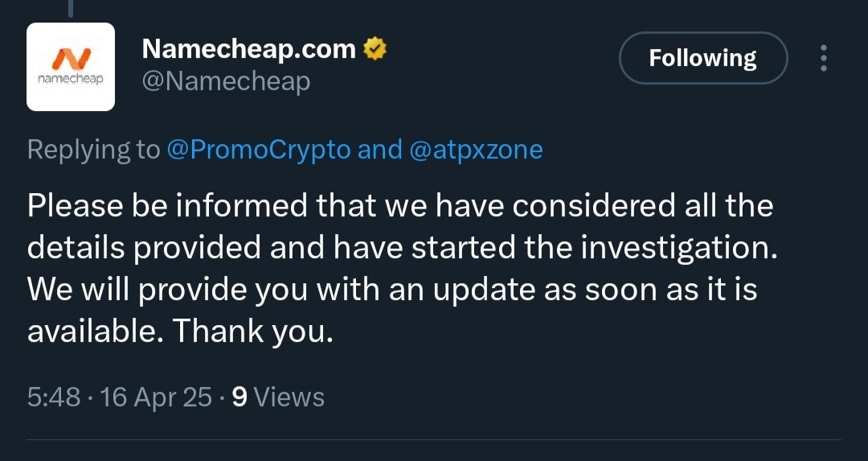Image resolution: width=868 pixels, height=461 pixels.
Task: Open the @PromoCrypto profile link
Action: tap(259, 150)
